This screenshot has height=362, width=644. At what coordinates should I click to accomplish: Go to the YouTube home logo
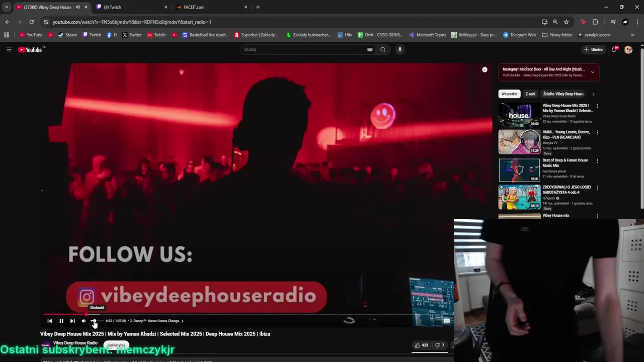click(x=31, y=49)
